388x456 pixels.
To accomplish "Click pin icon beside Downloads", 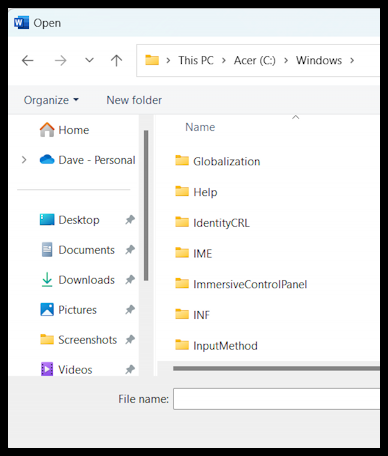I will click(x=130, y=280).
